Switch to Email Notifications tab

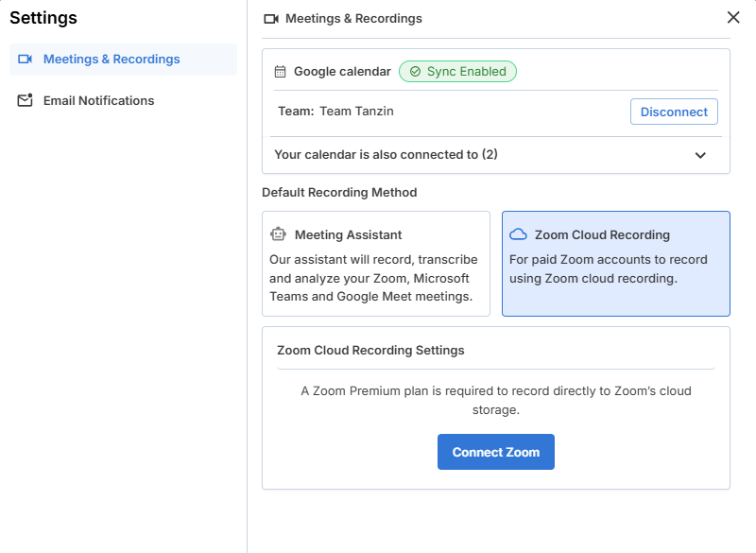(x=98, y=101)
